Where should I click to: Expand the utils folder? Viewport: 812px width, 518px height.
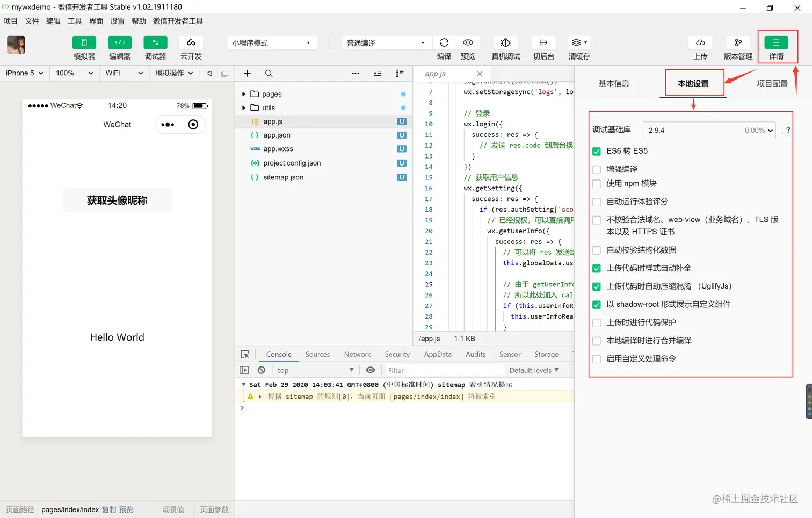(244, 108)
